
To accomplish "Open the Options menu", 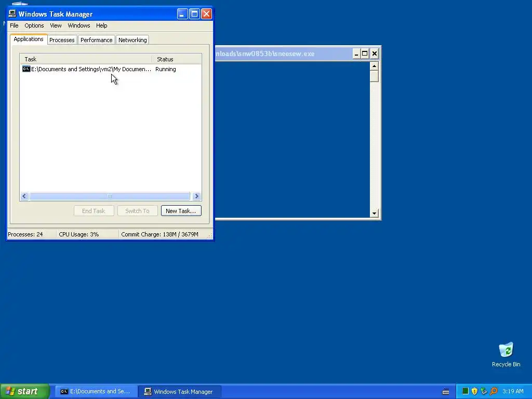I will [x=34, y=25].
